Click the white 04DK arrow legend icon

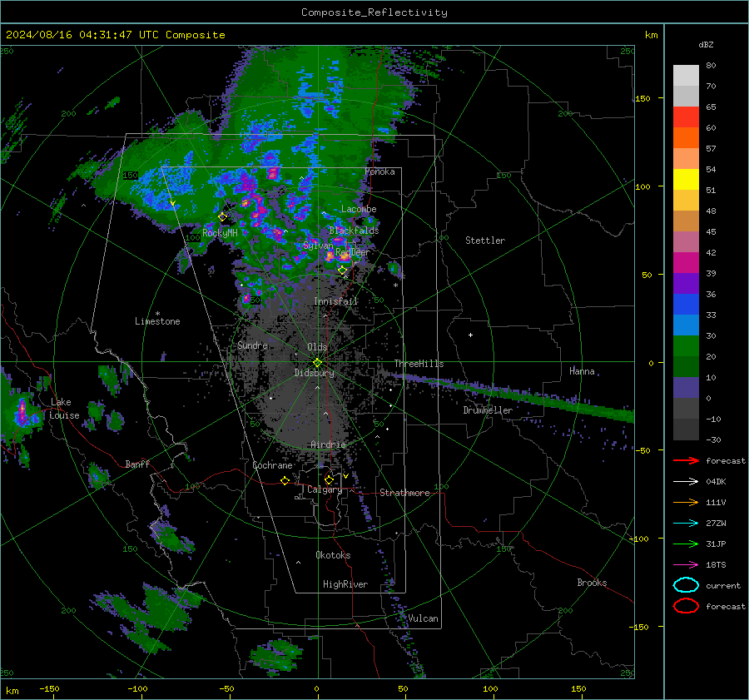click(686, 481)
